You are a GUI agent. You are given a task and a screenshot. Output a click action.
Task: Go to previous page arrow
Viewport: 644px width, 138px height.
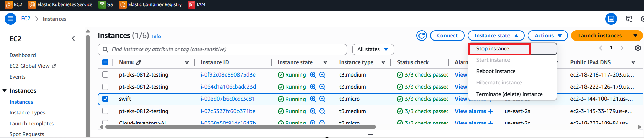pyautogui.click(x=601, y=48)
